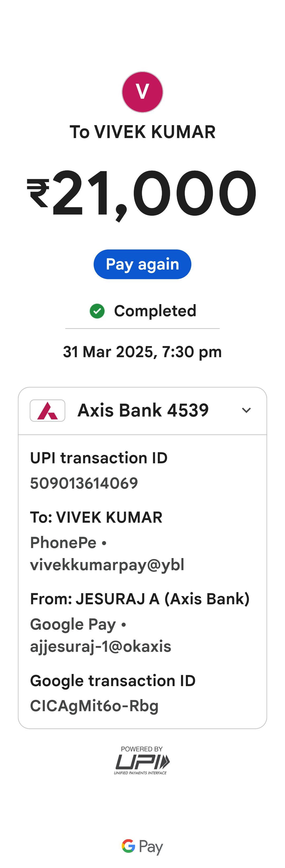Image resolution: width=285 pixels, height=868 pixels.
Task: Click the "To: VIVEK KUMAR" recipient line
Action: coord(96,517)
